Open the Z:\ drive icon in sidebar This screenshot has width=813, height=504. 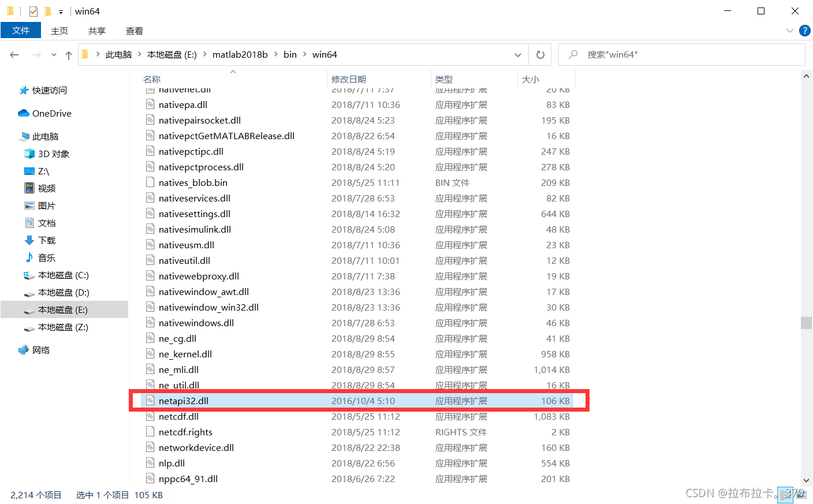click(29, 171)
